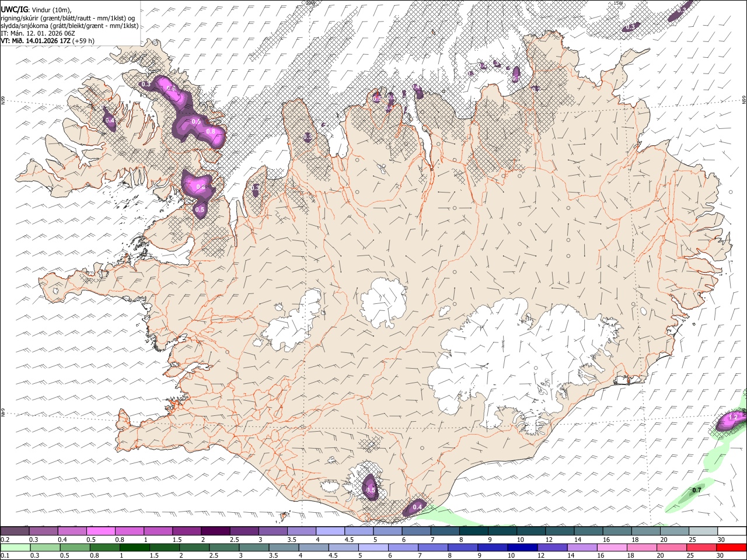Click the '20' label under the snow scale

point(664,540)
